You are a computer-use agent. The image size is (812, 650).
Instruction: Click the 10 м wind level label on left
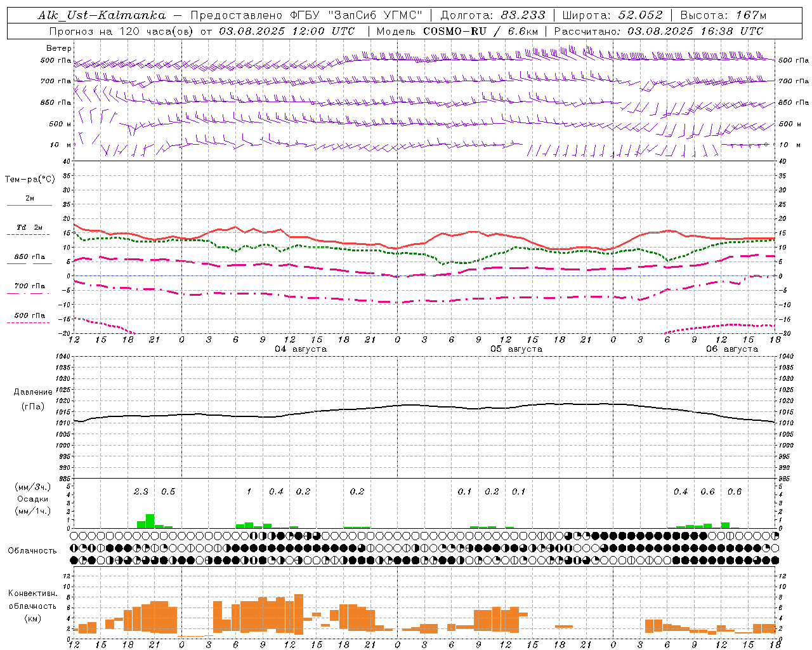click(x=61, y=145)
